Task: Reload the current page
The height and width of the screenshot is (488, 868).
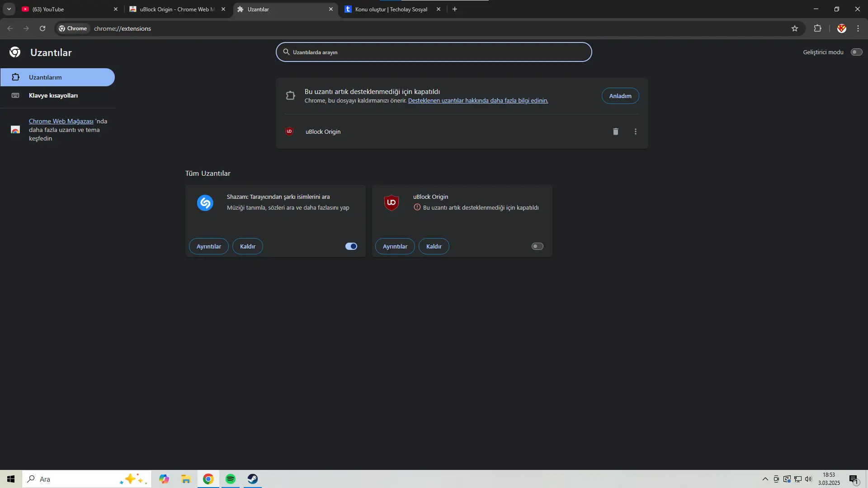Action: click(42, 28)
